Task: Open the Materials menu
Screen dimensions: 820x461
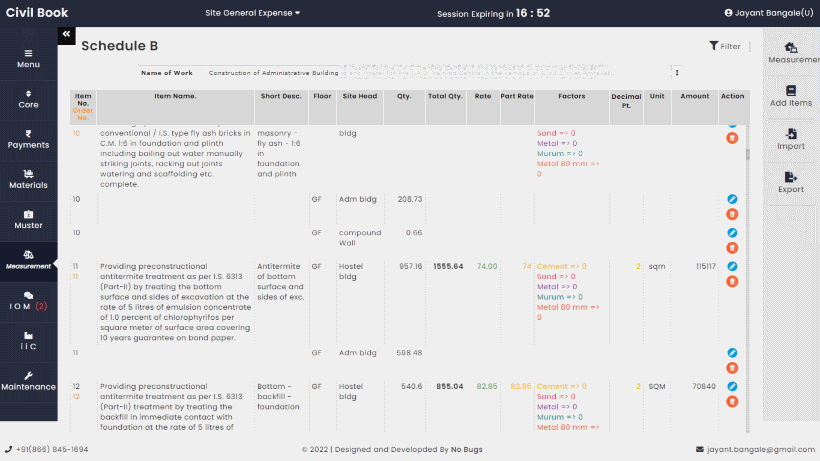Action: pyautogui.click(x=28, y=179)
